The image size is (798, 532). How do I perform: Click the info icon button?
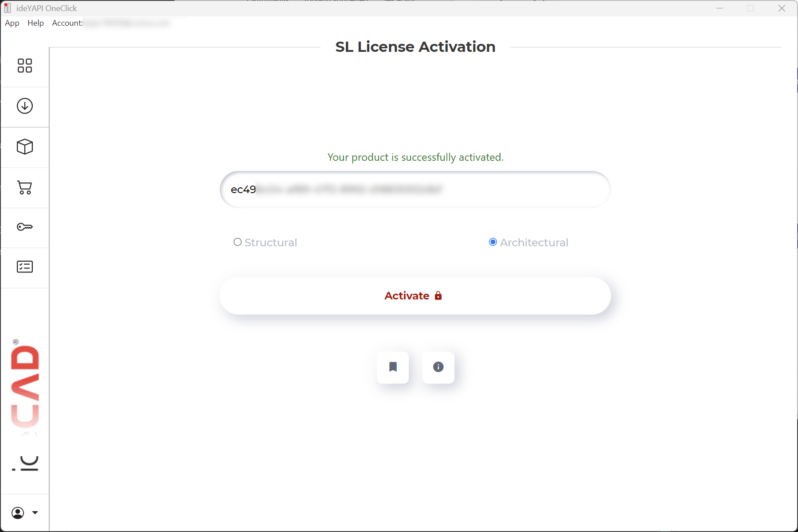click(438, 367)
